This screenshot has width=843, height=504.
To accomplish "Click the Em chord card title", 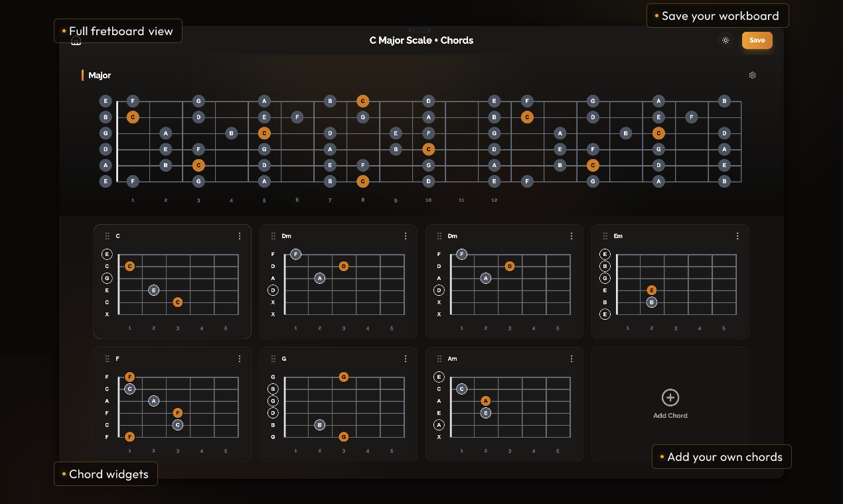I will point(618,236).
